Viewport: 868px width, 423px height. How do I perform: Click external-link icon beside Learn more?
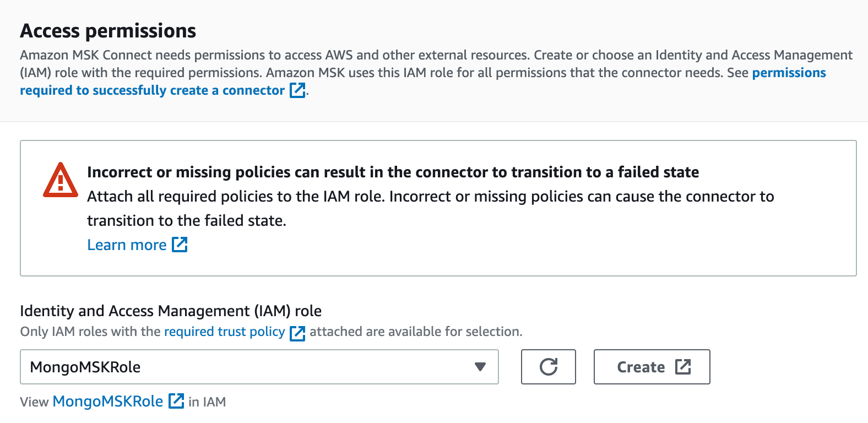click(x=180, y=245)
